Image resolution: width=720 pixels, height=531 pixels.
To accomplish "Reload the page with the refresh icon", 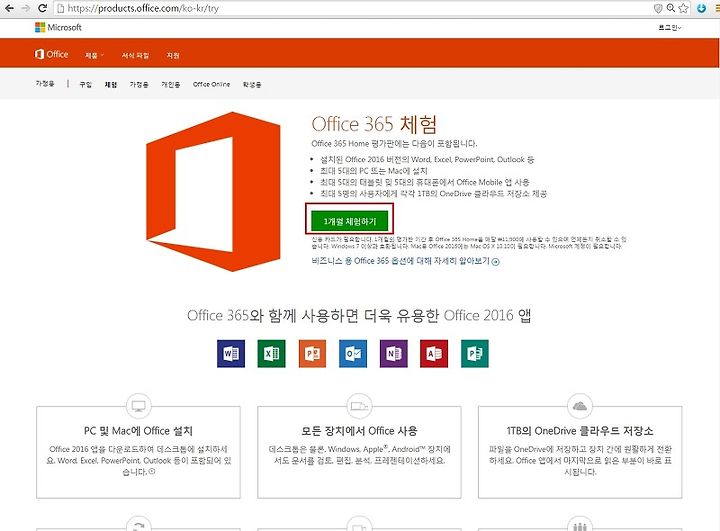I will (42, 8).
